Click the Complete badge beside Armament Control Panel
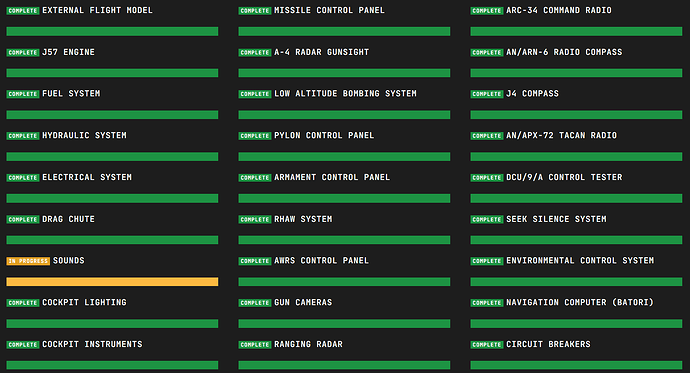The image size is (690, 373). [255, 178]
